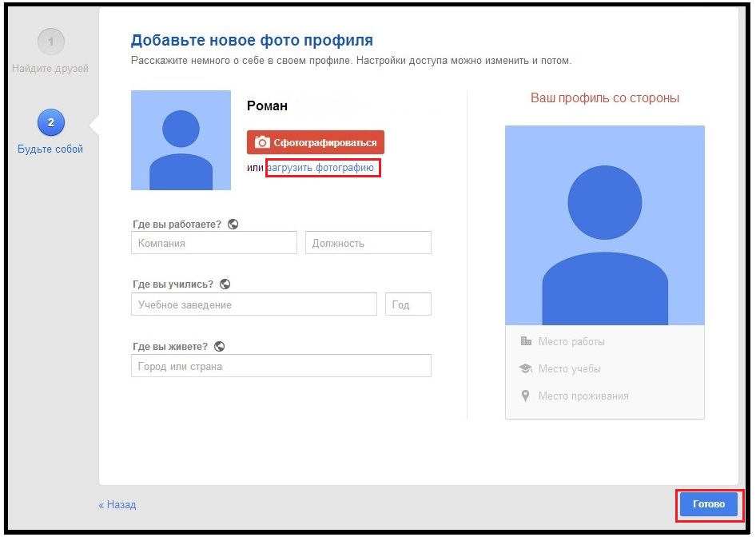The width and height of the screenshot is (756, 537).
Task: Focus the Учебное заведение input field
Action: [254, 304]
